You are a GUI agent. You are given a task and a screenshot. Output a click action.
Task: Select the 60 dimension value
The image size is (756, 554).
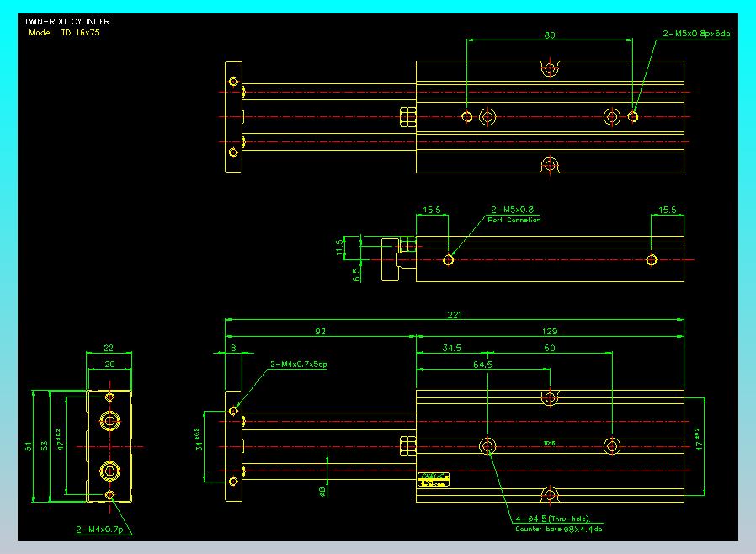click(x=550, y=347)
